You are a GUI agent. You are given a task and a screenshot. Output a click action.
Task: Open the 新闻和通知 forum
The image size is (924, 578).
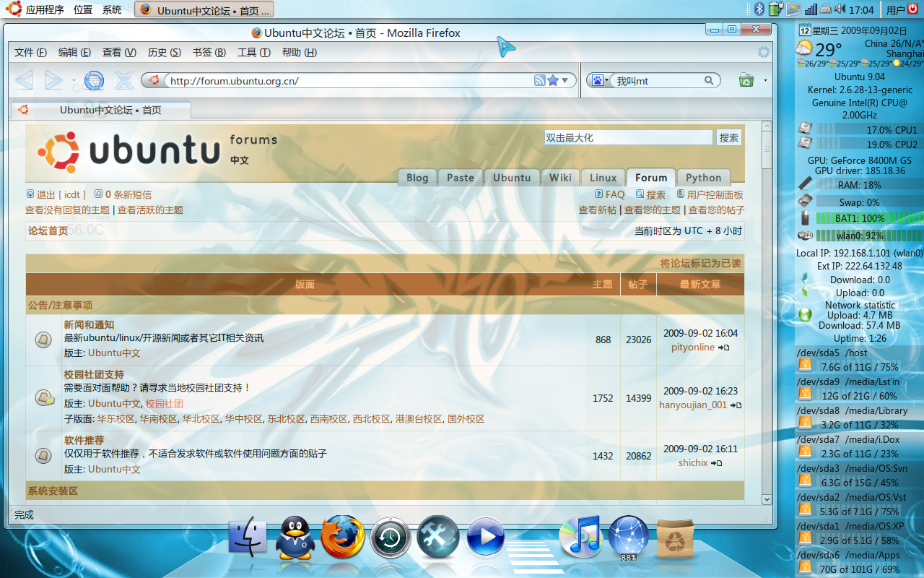click(89, 325)
